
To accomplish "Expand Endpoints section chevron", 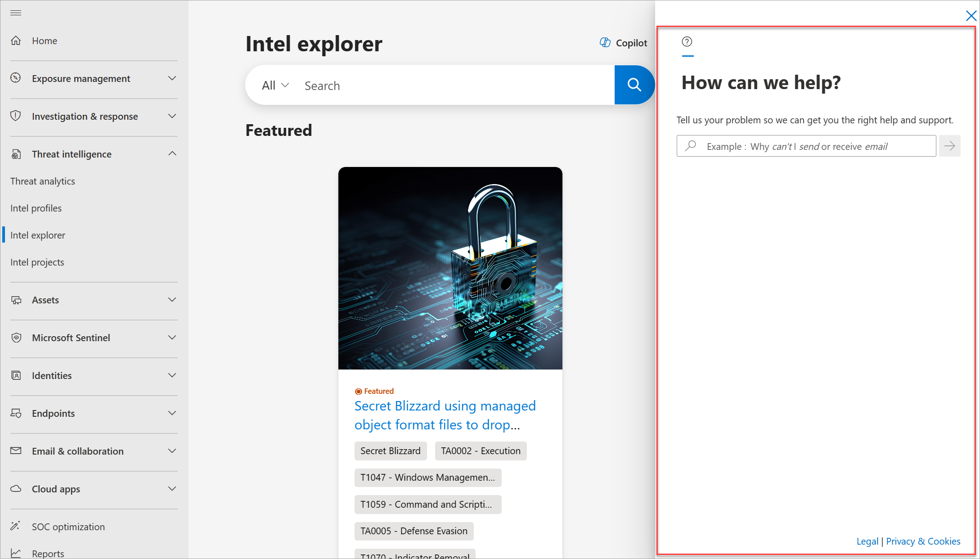I will 172,413.
